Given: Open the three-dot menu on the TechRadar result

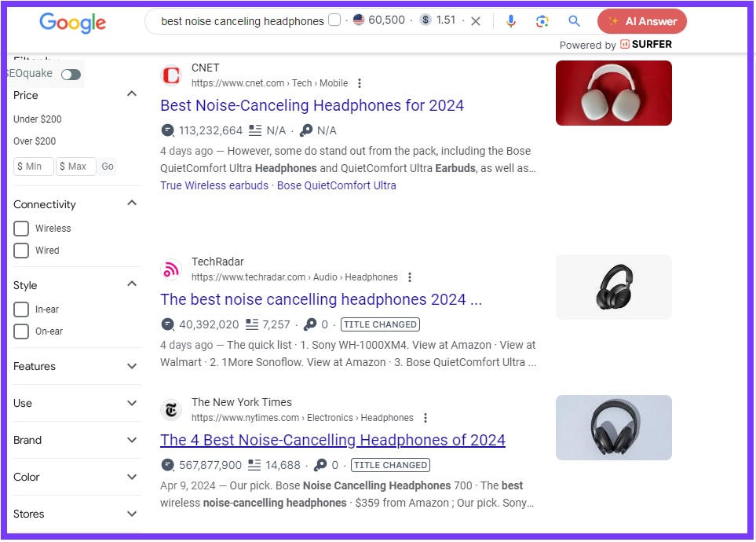Looking at the screenshot, I should tap(410, 276).
